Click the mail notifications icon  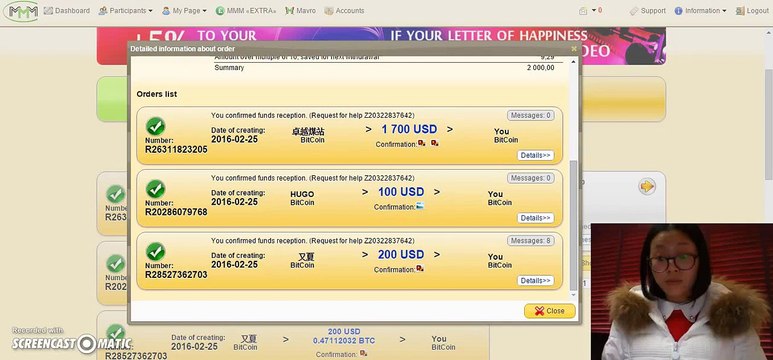583,11
